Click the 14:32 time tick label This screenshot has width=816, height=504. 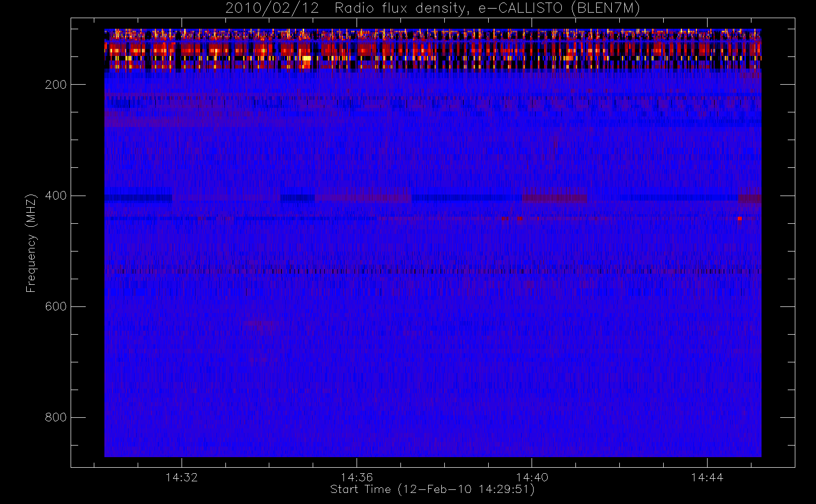pos(182,477)
